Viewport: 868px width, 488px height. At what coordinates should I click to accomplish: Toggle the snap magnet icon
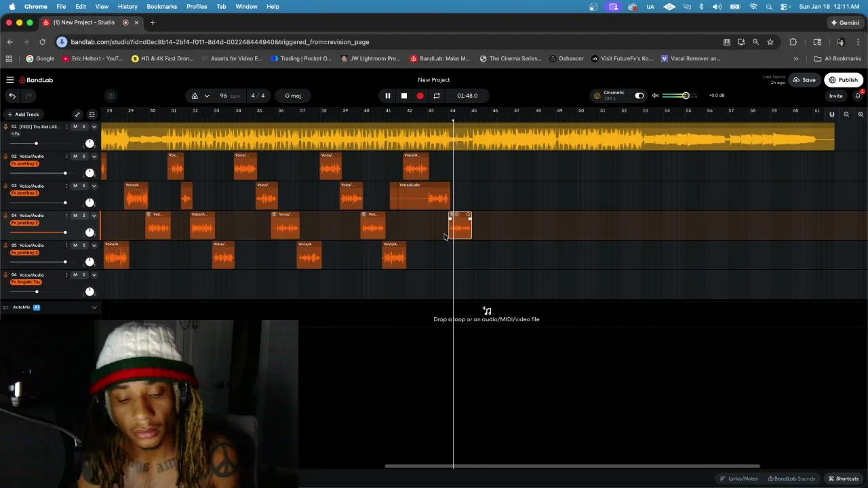[x=831, y=115]
